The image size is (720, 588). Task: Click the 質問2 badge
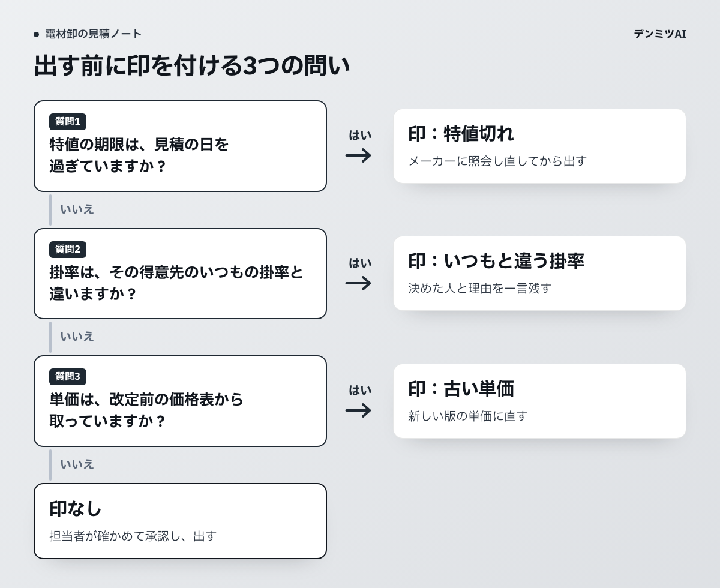coord(68,250)
